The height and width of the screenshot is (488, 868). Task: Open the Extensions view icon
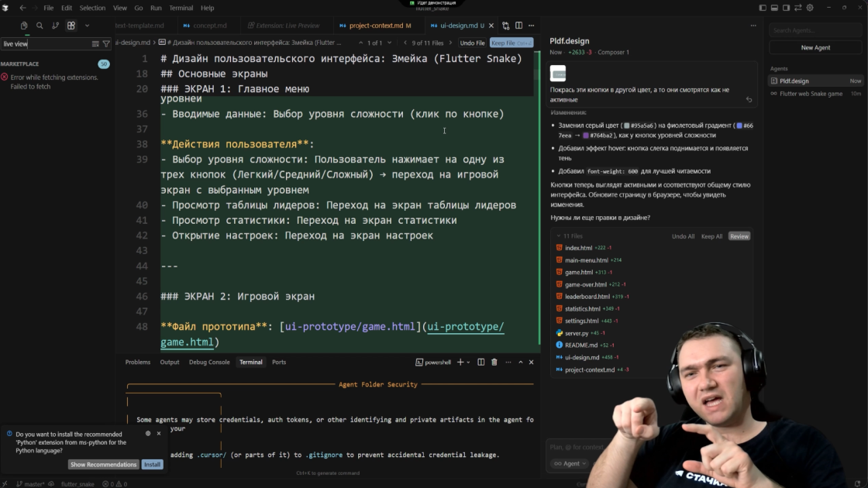point(71,26)
